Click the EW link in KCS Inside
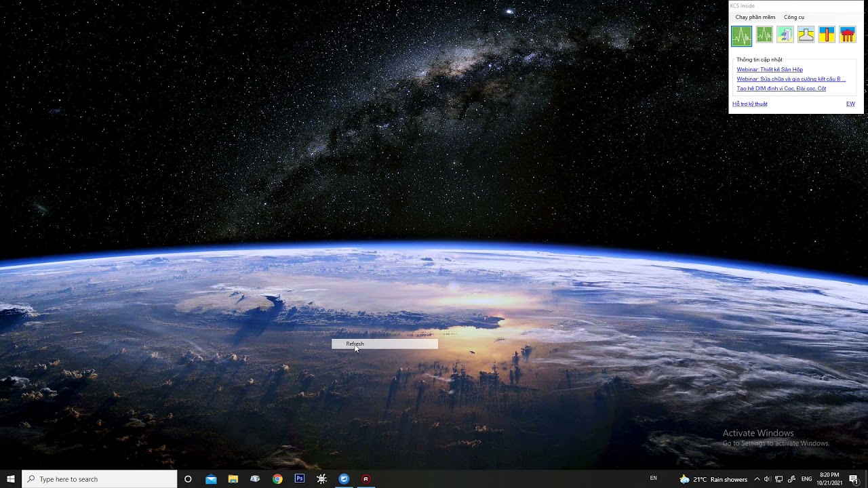868x488 pixels. 850,104
